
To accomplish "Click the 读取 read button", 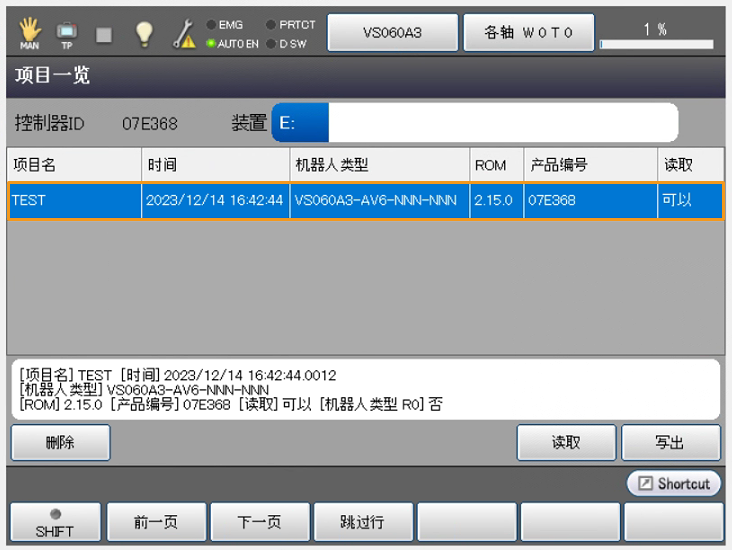I will pos(566,442).
